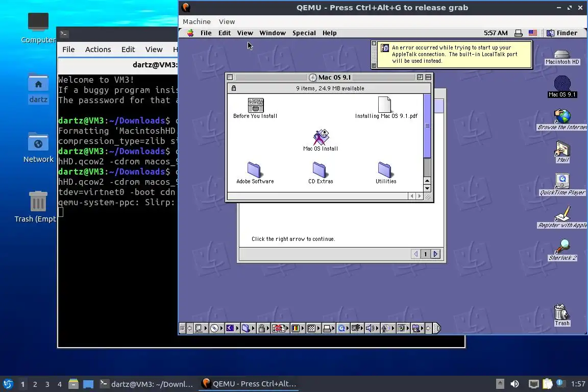Click the printer icon in Mac menu bar
Screen dimensions: 588x392
point(518,33)
